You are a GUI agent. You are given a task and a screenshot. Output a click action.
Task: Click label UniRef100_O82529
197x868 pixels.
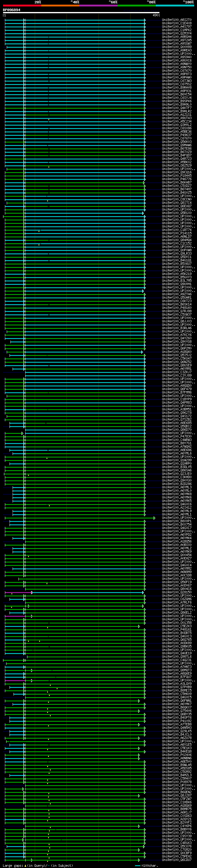coord(177,165)
